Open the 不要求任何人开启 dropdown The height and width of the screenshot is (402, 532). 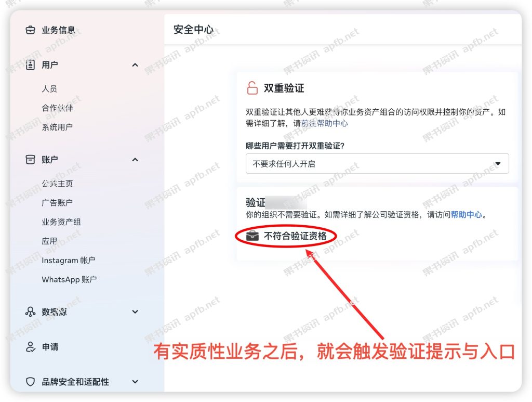coord(377,164)
